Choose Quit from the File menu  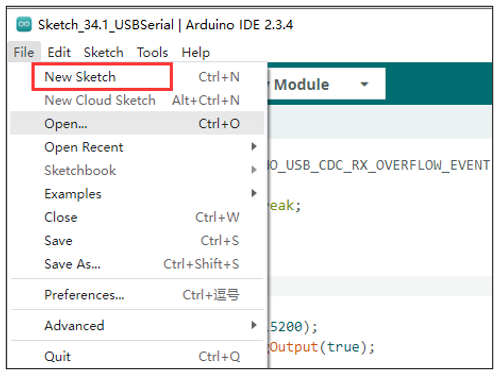point(137,356)
